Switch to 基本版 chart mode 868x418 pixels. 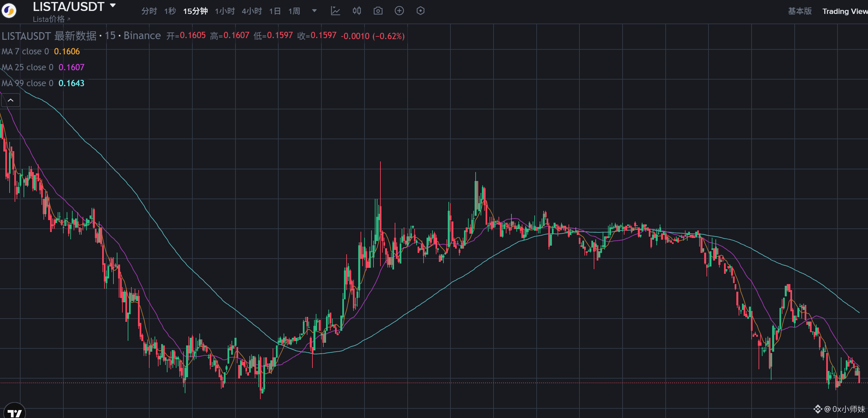(799, 11)
